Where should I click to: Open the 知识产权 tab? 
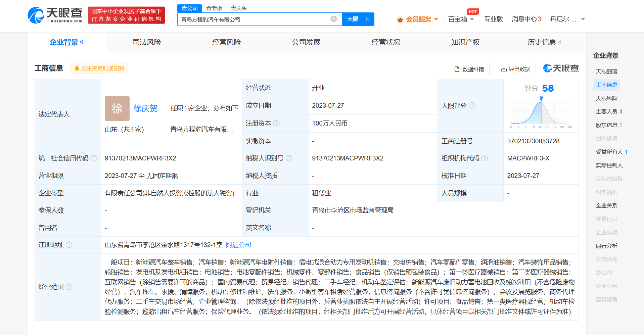[465, 42]
